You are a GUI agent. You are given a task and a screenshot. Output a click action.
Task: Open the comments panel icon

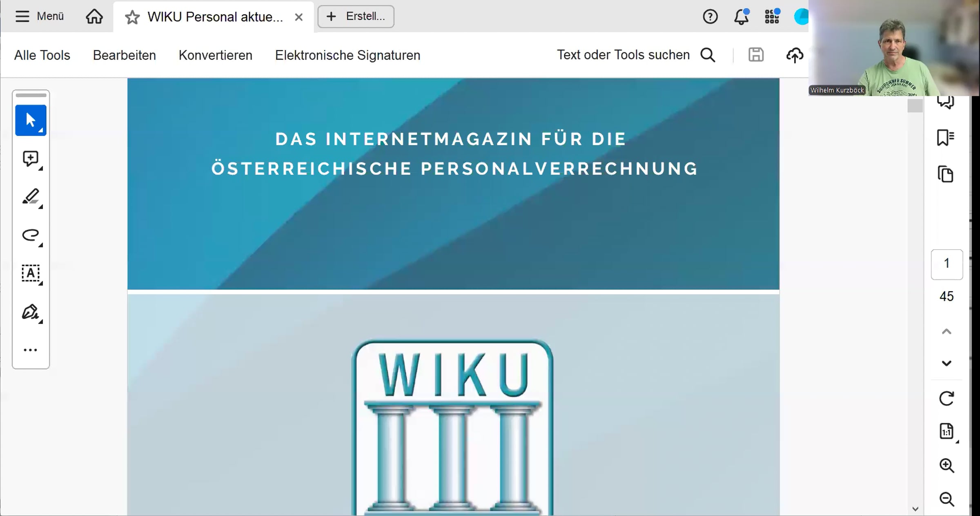pyautogui.click(x=945, y=102)
